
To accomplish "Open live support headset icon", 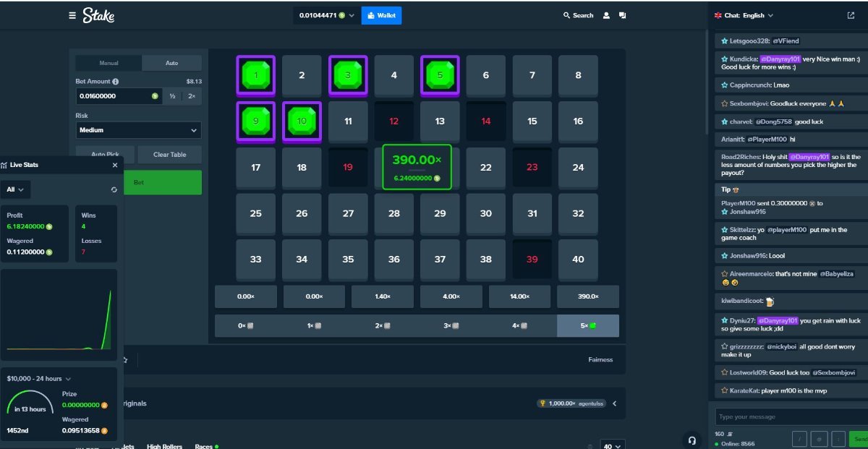I will click(692, 440).
